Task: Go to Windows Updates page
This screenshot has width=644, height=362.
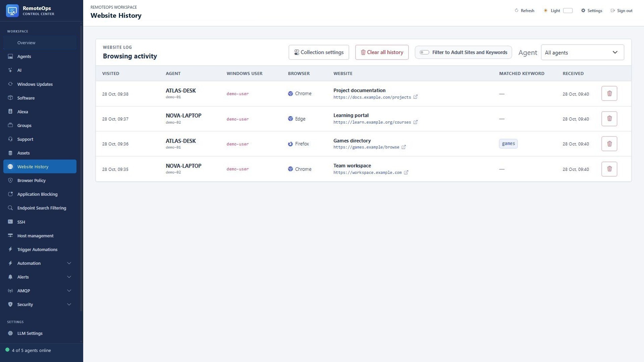Action: coord(40,84)
